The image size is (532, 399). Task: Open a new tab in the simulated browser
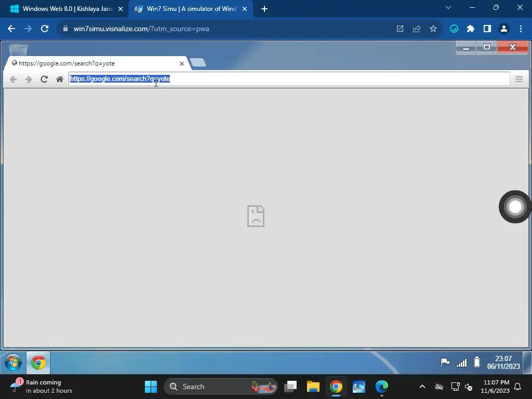198,62
